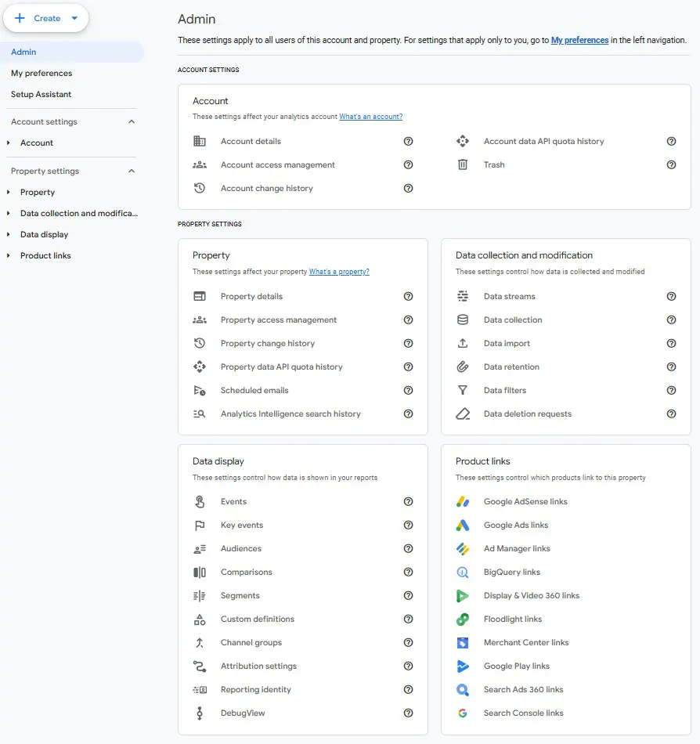Open Display & Video 360 links
Viewport: 700px width, 744px height.
(532, 595)
